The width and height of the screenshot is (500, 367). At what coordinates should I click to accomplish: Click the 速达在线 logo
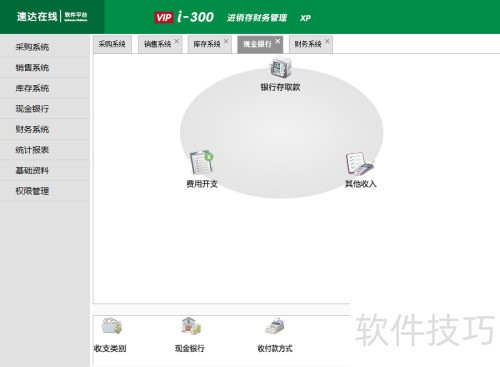[37, 16]
